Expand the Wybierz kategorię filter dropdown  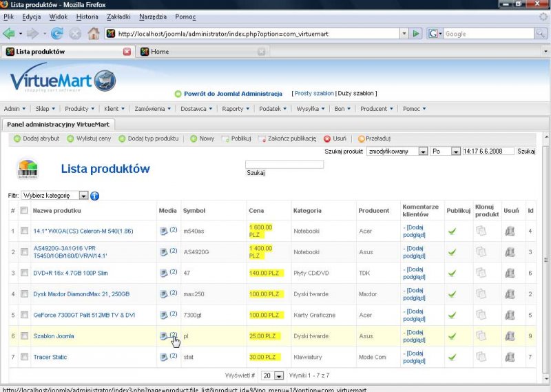(83, 196)
